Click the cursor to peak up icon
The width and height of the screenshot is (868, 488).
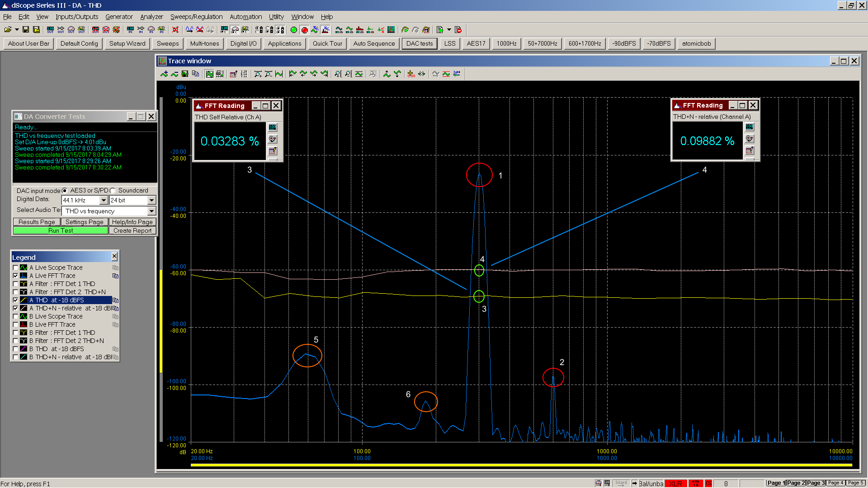(387, 74)
